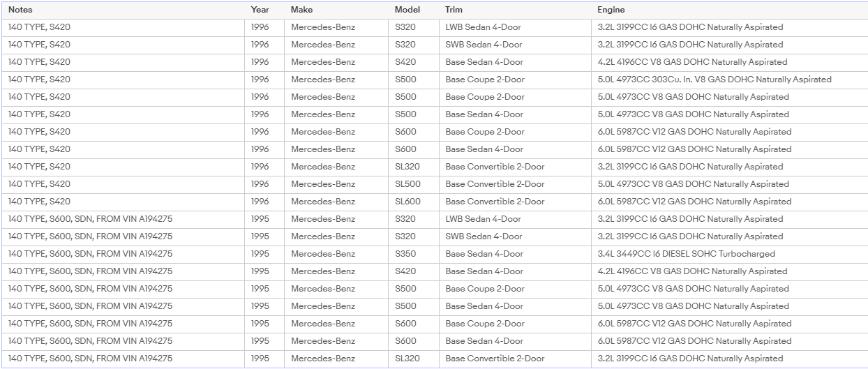Select the Make column header
Viewport: 868px width, 369px height.
coord(336,10)
